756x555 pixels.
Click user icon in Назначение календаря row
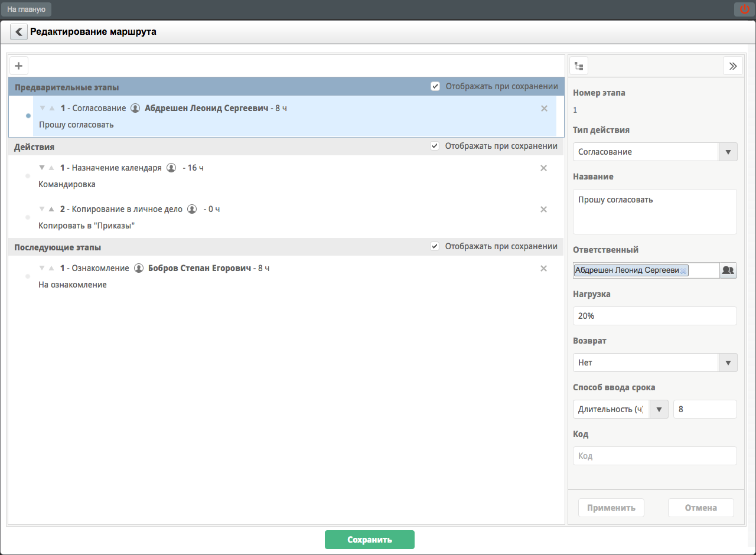click(x=171, y=168)
